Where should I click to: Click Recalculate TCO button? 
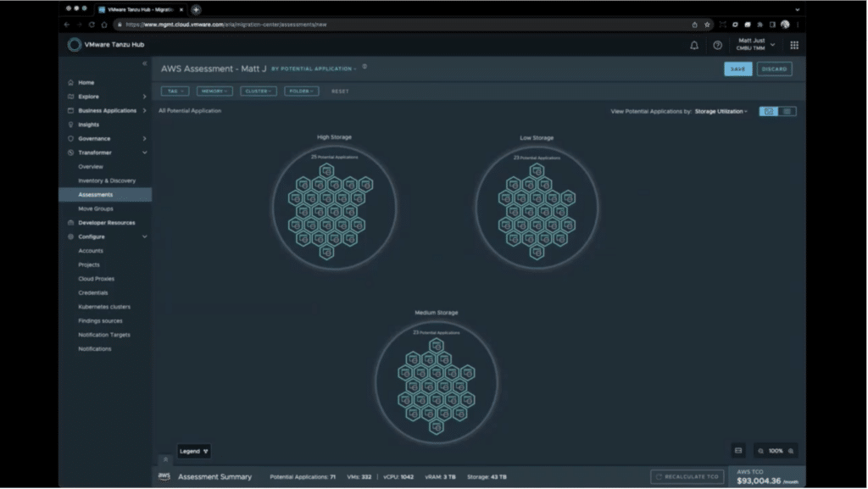[687, 476]
